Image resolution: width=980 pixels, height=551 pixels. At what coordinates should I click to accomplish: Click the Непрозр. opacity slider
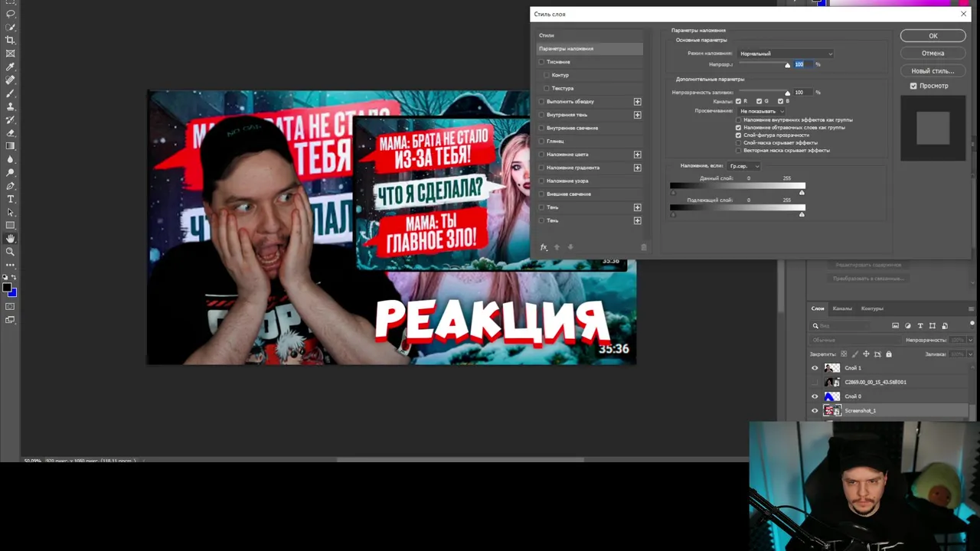point(763,65)
